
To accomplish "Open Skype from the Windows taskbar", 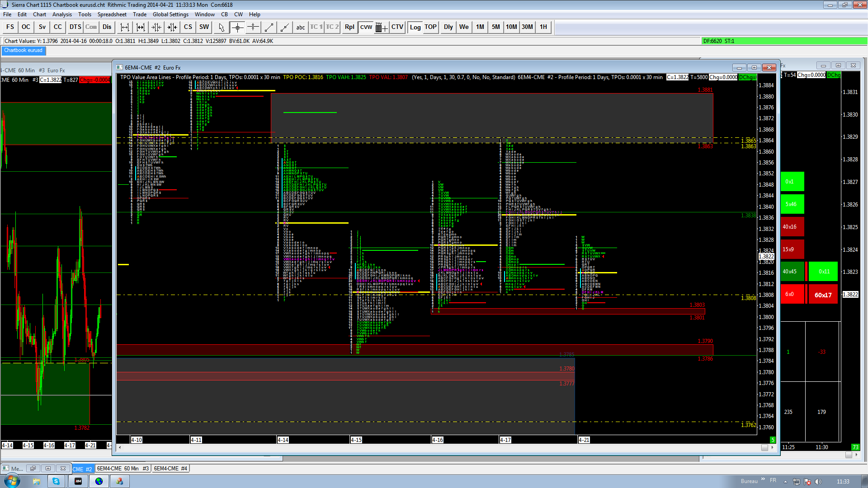I will pos(56,481).
